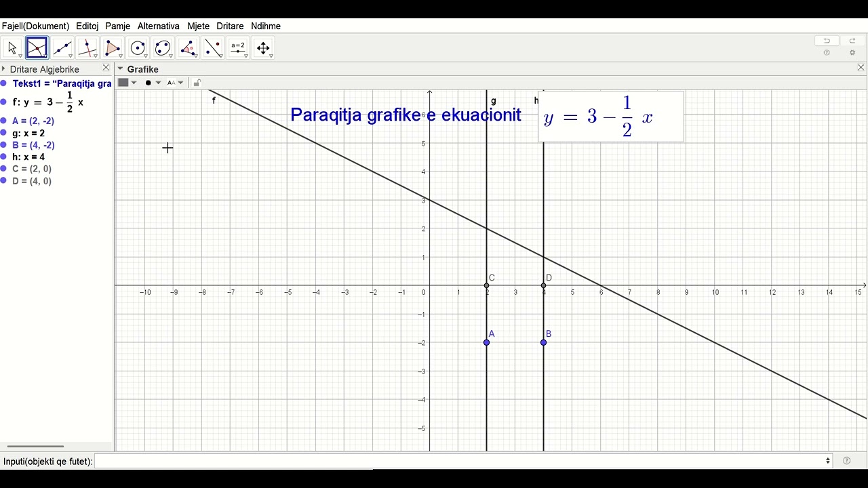Select 'f: y = 3 − ½ x' row
Viewport: 868px width, 488px height.
48,102
